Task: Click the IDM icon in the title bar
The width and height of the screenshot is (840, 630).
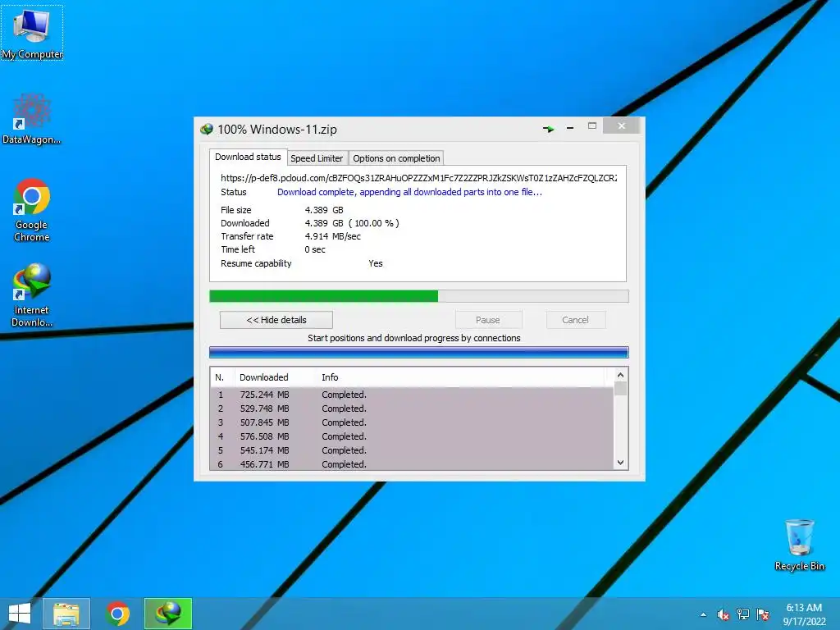Action: pyautogui.click(x=206, y=129)
